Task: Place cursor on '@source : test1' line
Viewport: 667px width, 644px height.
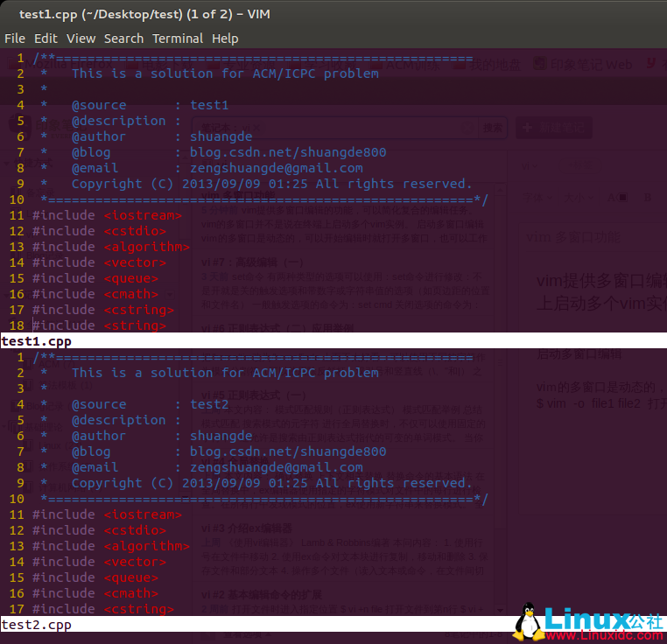Action: (149, 105)
